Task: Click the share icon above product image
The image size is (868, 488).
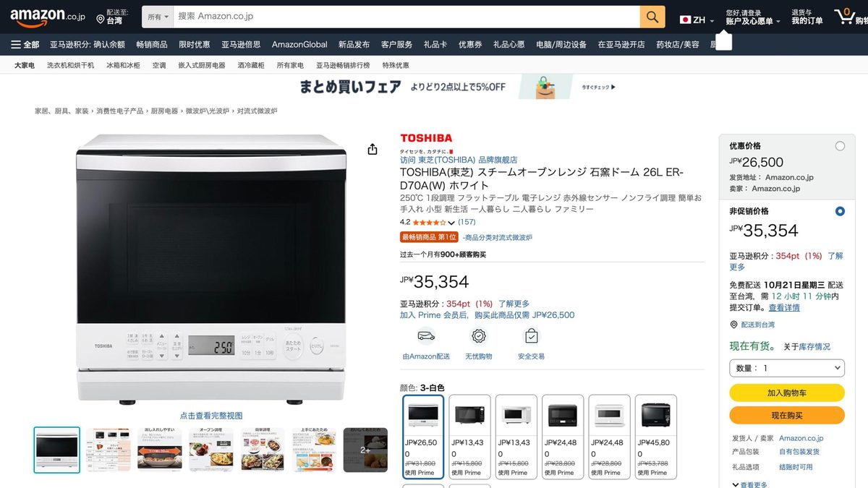Action: tap(373, 149)
